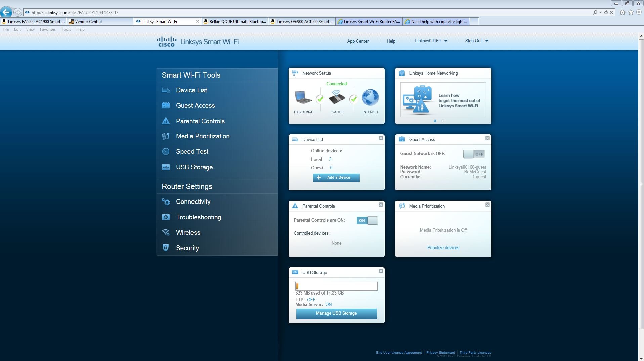Switch to Need help with cigarette tab

point(436,21)
